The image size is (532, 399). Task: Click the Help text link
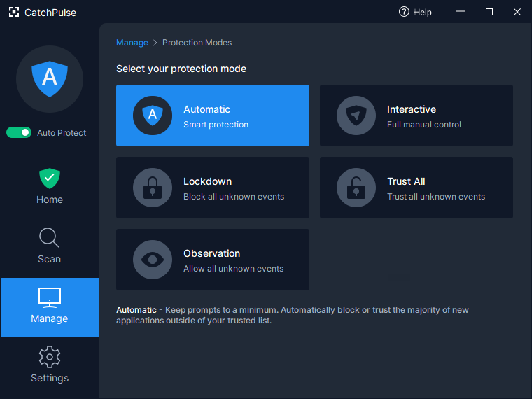pyautogui.click(x=422, y=12)
